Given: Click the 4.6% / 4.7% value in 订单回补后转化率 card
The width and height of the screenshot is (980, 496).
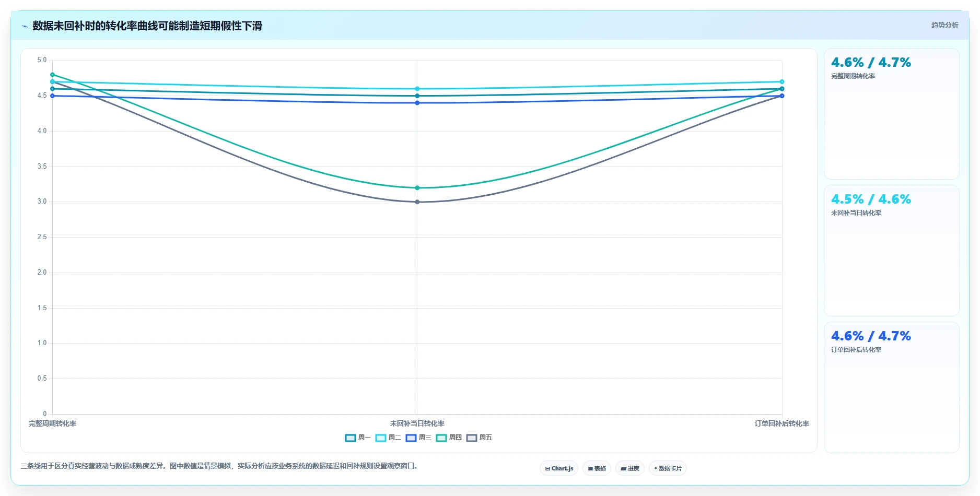Looking at the screenshot, I should 871,336.
